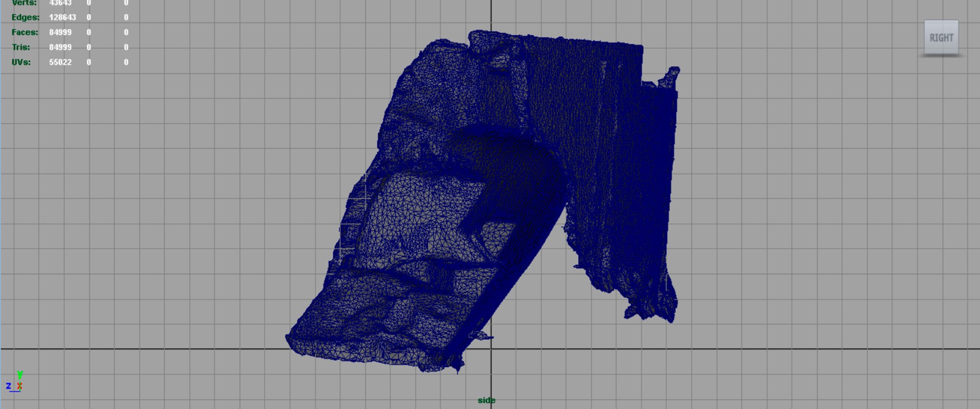This screenshot has width=980, height=409.
Task: Click the 'Tris:' heads-up label
Action: pyautogui.click(x=21, y=47)
